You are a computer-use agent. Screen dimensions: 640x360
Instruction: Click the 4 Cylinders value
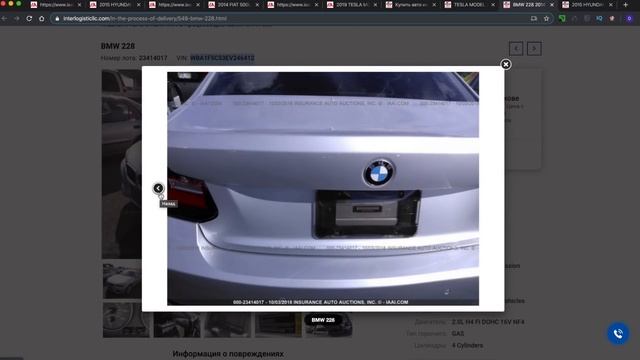[x=467, y=345]
